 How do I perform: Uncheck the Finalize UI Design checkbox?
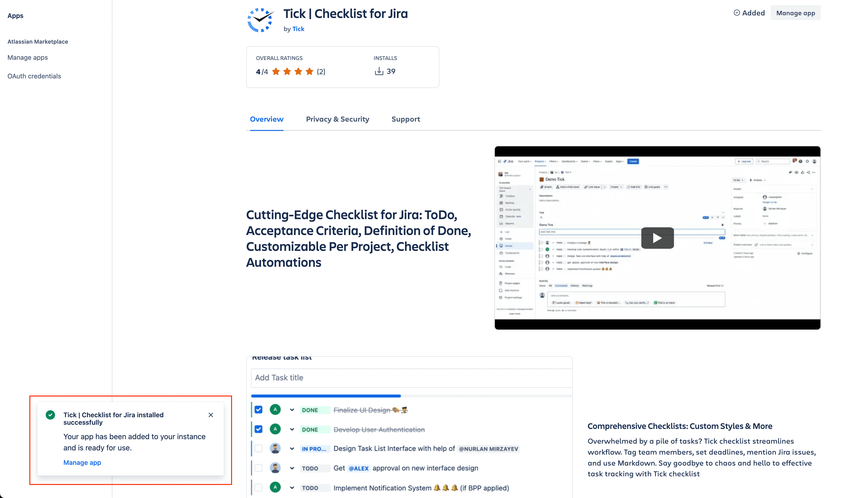coord(259,410)
